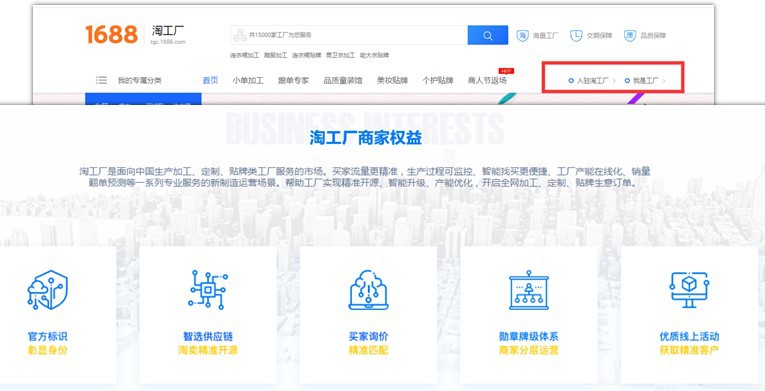
Task: Click the 淘卖精准开源 yellow subtitle
Action: pyautogui.click(x=208, y=350)
